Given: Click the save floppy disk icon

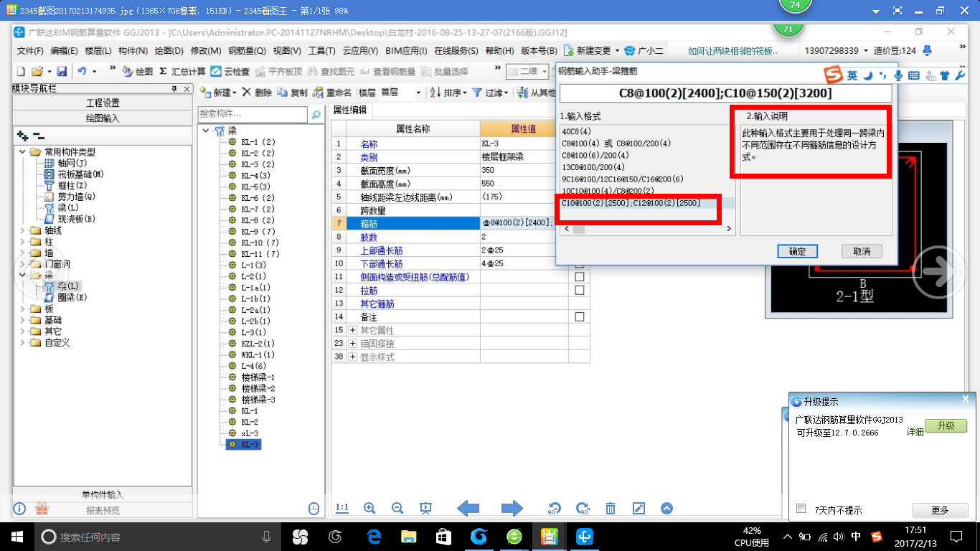Looking at the screenshot, I should [x=62, y=72].
